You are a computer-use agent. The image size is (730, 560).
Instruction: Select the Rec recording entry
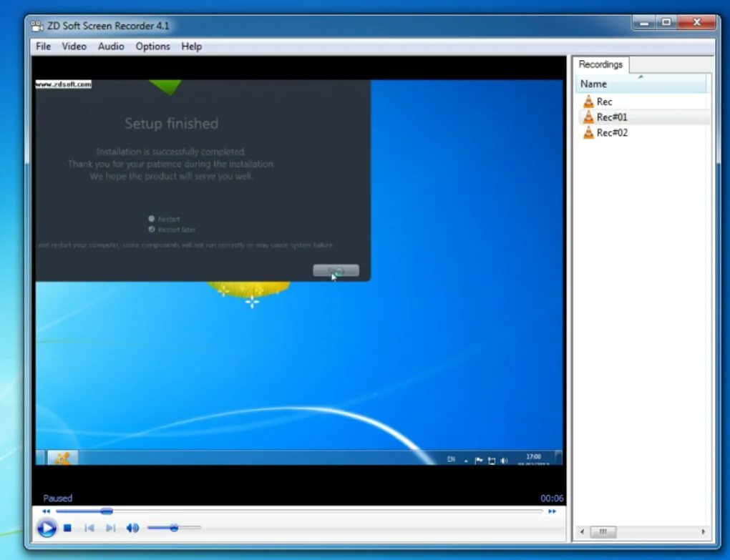604,102
